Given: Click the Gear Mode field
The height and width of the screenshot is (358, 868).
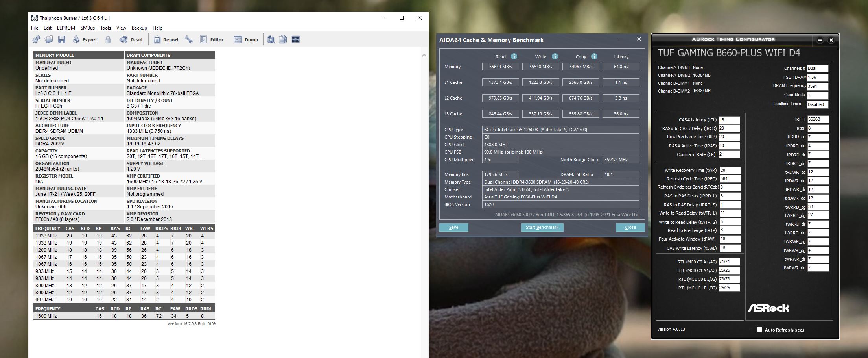Looking at the screenshot, I should [x=818, y=95].
